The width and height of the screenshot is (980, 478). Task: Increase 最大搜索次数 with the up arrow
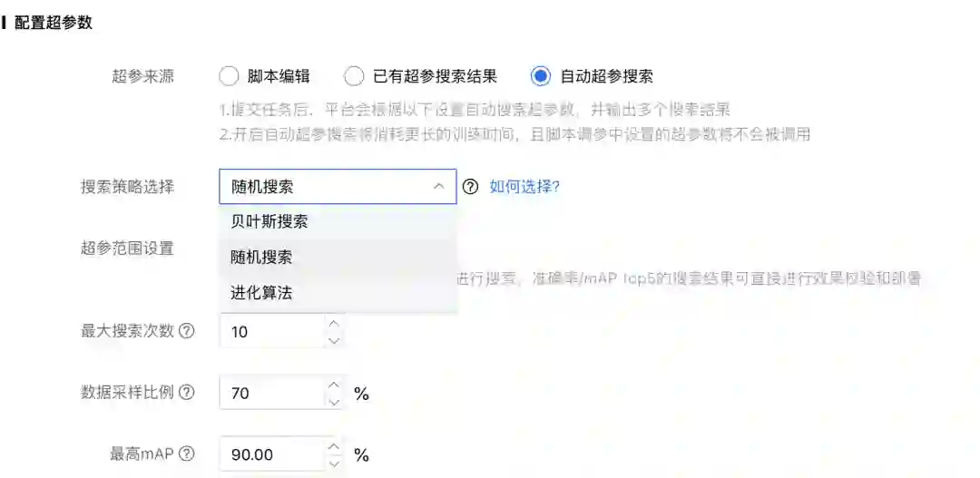pos(334,323)
